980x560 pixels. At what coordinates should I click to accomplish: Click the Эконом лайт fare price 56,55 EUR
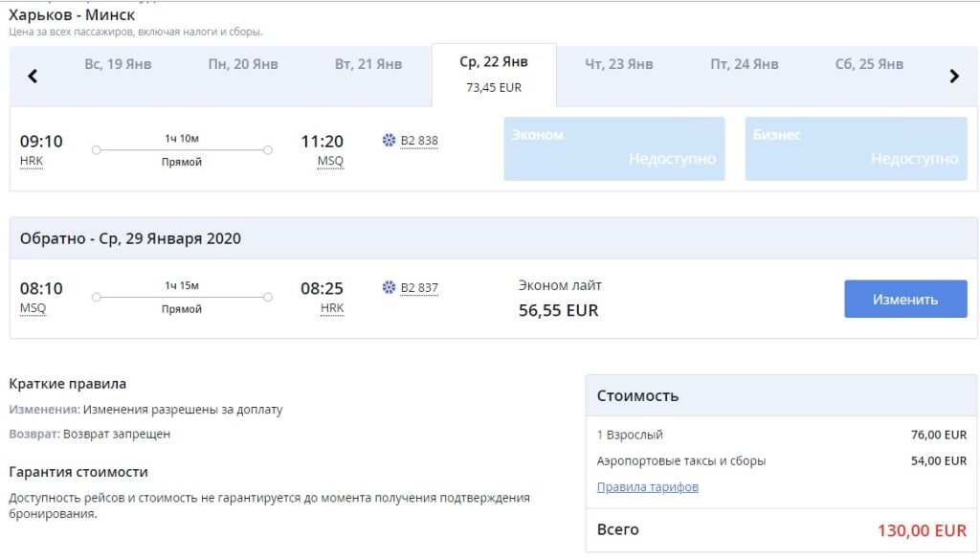point(559,310)
